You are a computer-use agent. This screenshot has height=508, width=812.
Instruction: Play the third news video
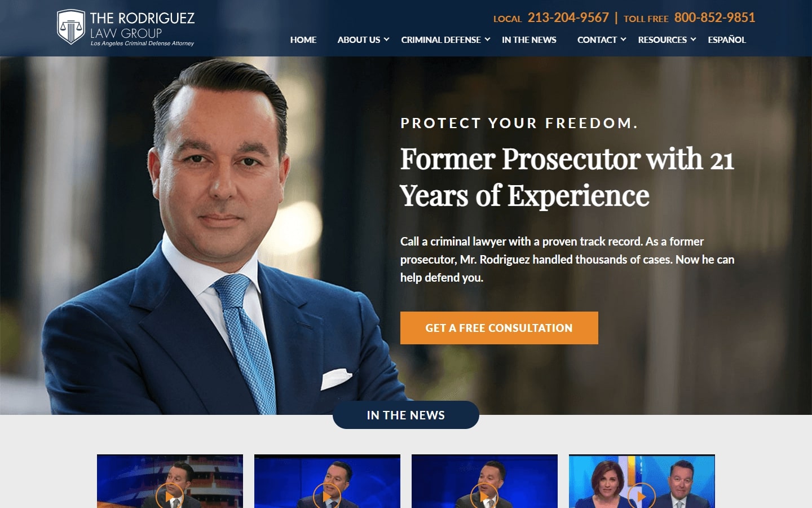point(484,496)
